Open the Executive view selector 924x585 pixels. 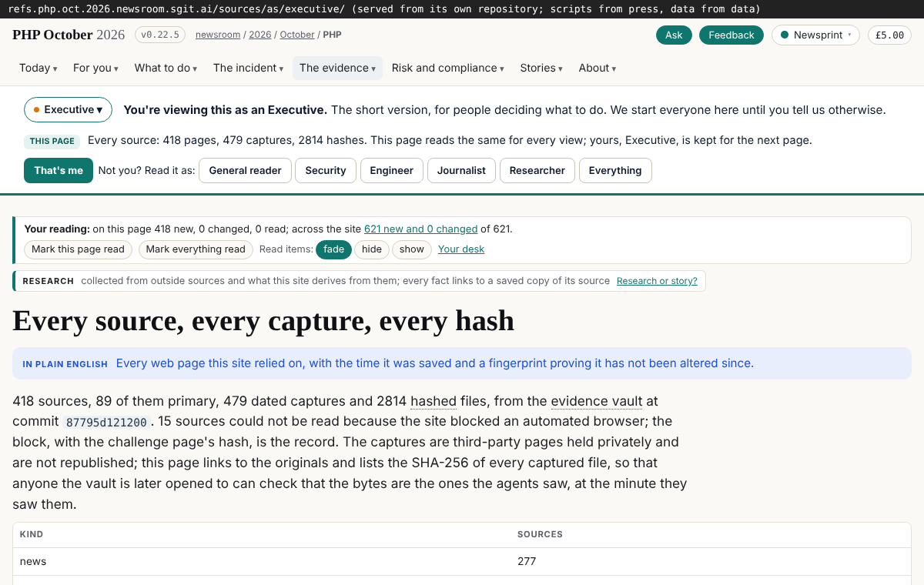[x=68, y=109]
